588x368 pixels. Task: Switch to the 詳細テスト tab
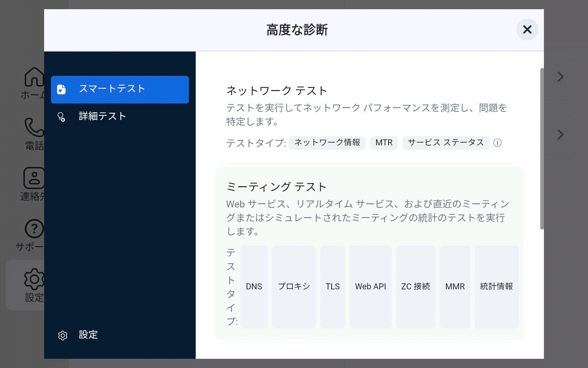click(x=102, y=116)
